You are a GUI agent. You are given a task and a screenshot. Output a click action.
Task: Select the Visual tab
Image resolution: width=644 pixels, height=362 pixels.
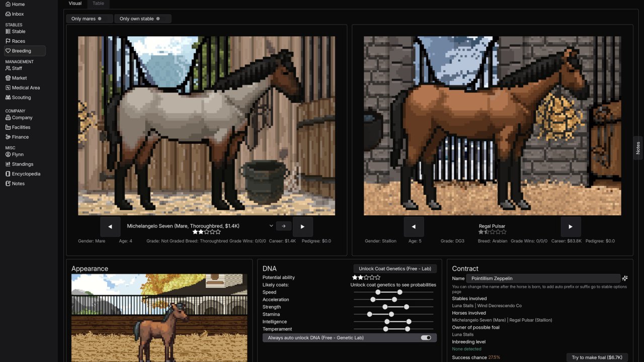[x=75, y=4]
